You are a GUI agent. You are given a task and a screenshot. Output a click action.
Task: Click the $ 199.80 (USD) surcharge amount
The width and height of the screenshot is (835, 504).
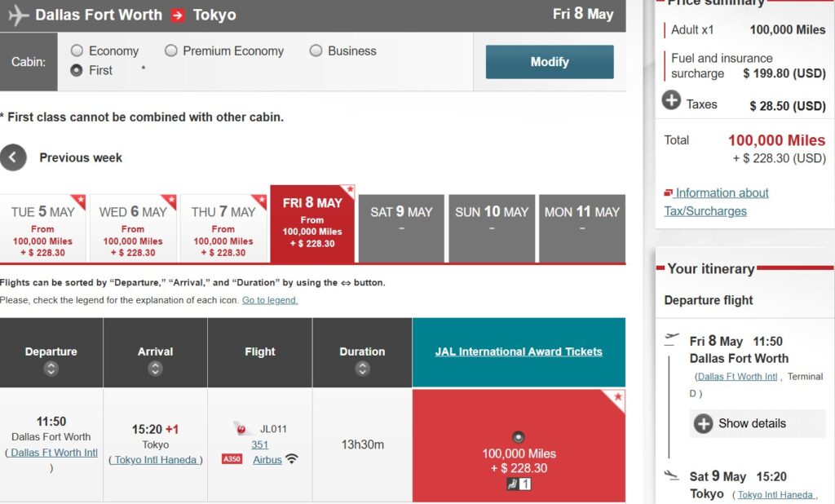point(784,73)
